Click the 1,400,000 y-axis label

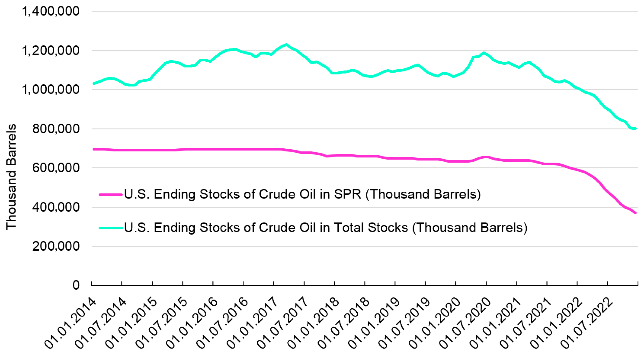[51, 11]
